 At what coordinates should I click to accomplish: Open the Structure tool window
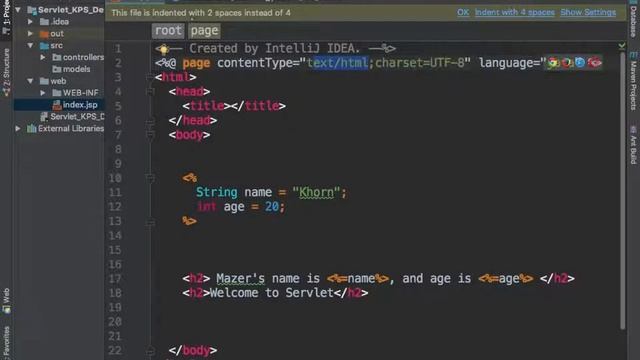[7, 72]
